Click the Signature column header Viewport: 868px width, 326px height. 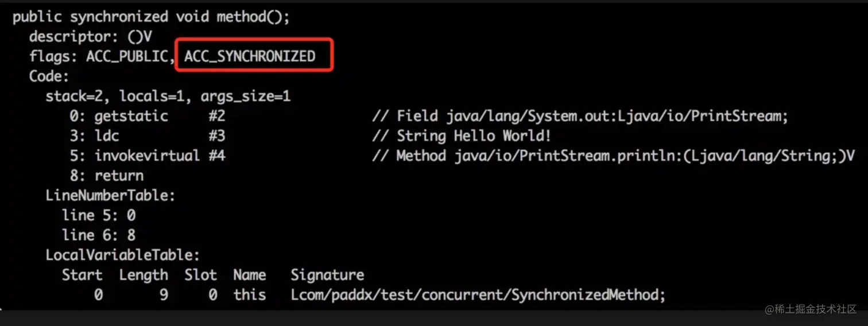click(327, 275)
